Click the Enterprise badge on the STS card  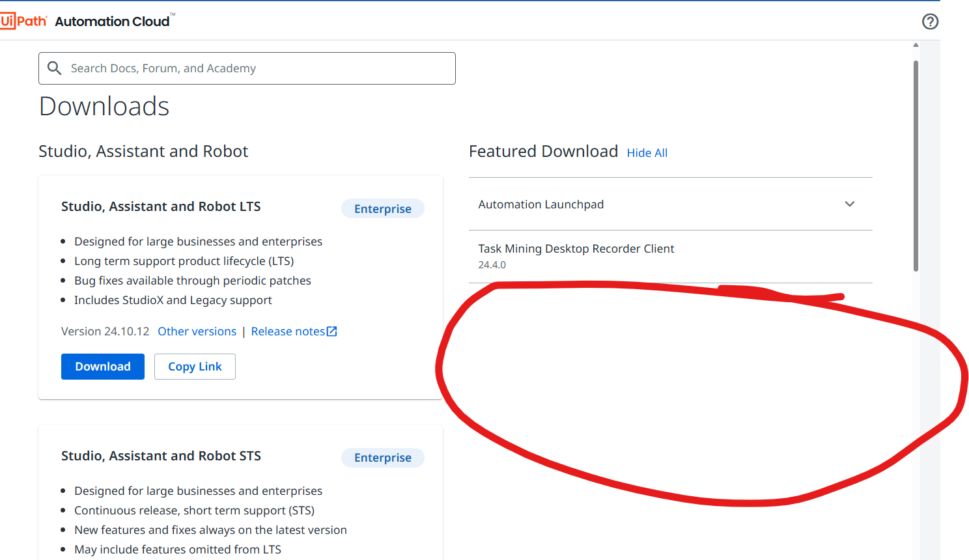click(x=383, y=458)
